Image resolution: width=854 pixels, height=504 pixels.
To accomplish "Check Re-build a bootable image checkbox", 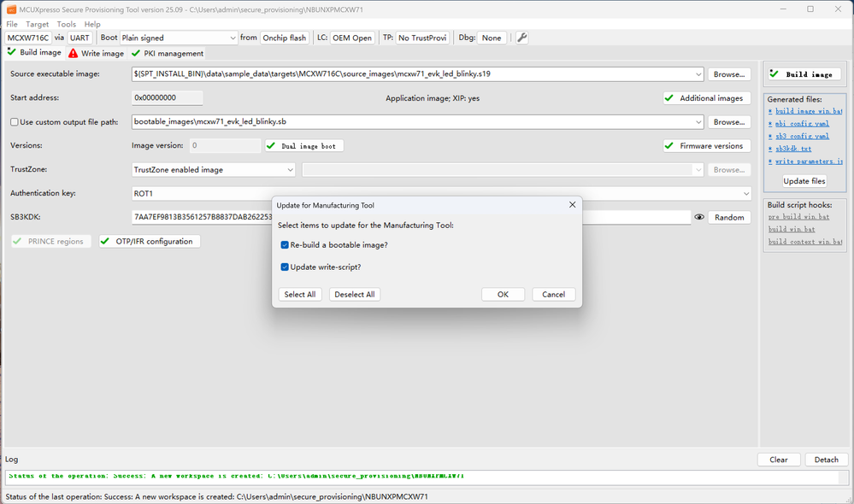I will [285, 245].
